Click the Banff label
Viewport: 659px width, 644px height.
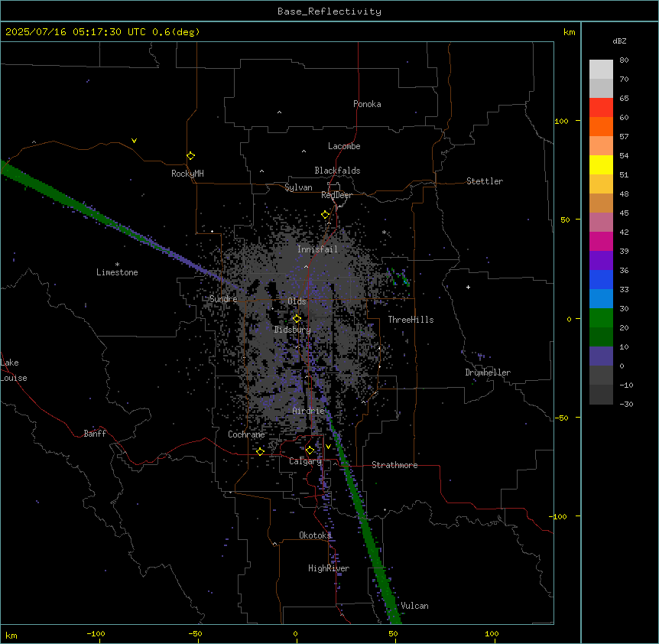point(95,434)
